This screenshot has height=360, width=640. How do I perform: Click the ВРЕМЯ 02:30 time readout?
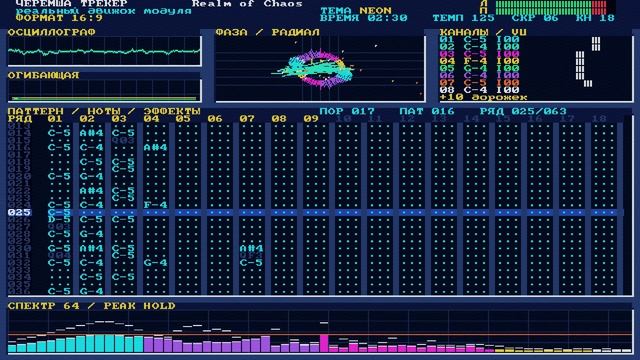(364, 18)
